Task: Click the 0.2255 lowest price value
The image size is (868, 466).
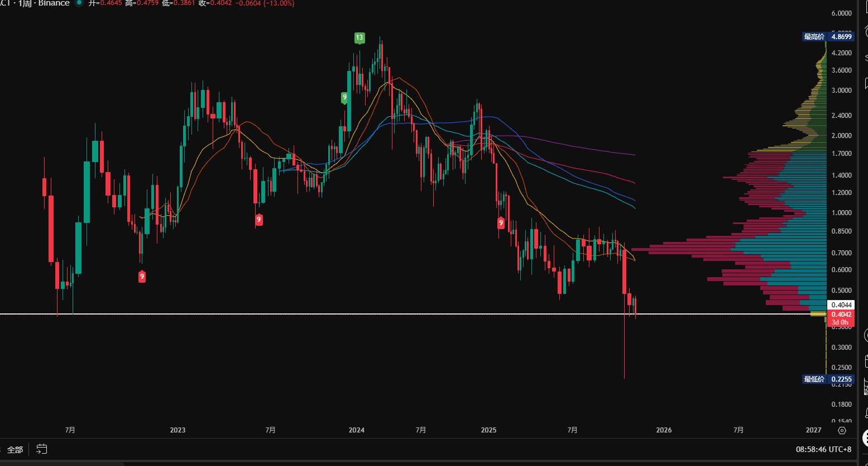Action: 841,379
